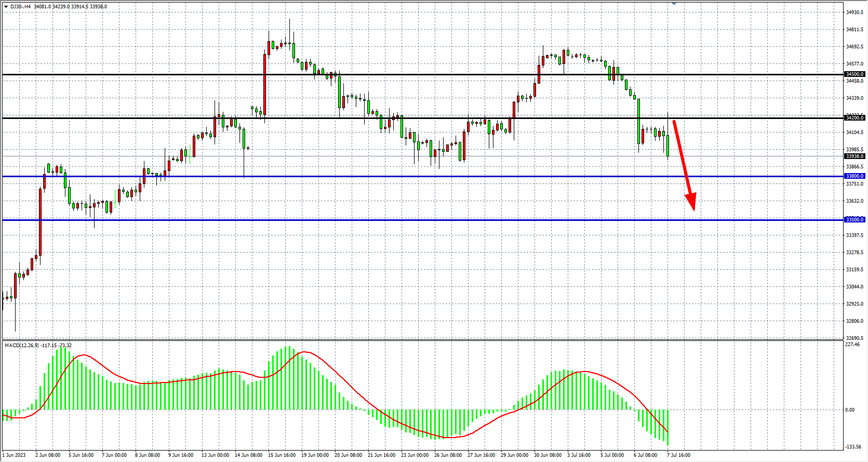Click the 33800.0 blue price tag

coord(854,176)
